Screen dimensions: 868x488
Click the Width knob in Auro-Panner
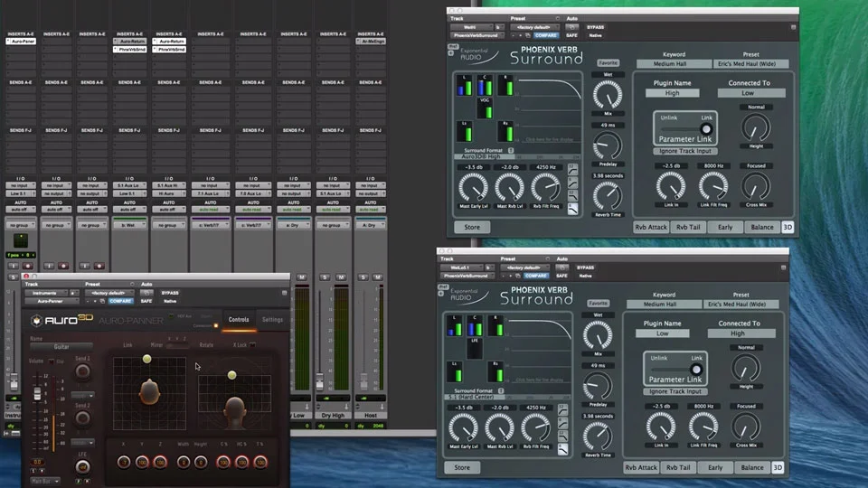pyautogui.click(x=184, y=462)
